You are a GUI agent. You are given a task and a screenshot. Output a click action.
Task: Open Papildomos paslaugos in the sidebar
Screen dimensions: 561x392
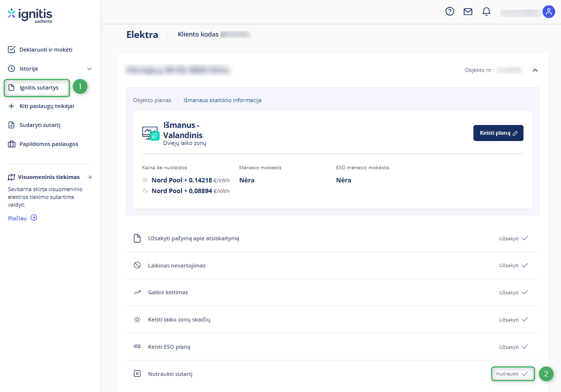(49, 144)
